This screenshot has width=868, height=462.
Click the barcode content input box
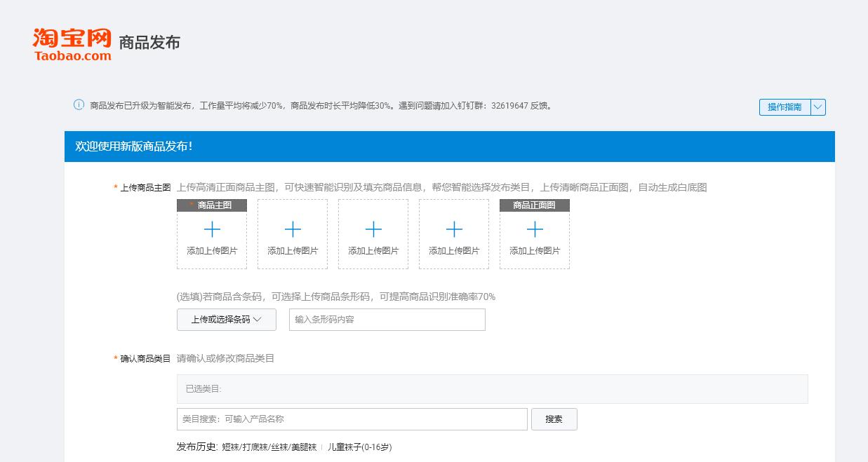[387, 319]
